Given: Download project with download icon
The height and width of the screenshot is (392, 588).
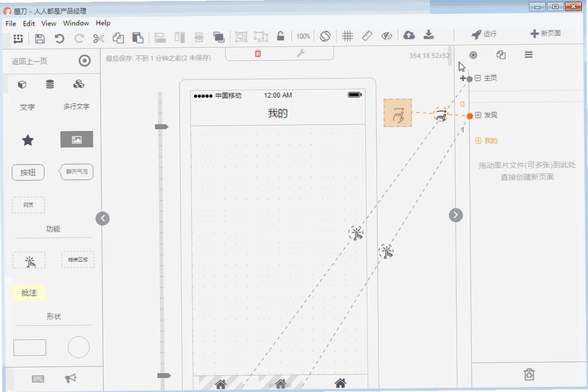Looking at the screenshot, I should [x=429, y=35].
